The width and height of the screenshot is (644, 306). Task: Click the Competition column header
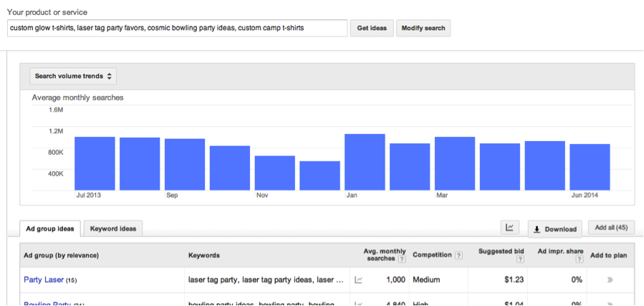tap(432, 254)
